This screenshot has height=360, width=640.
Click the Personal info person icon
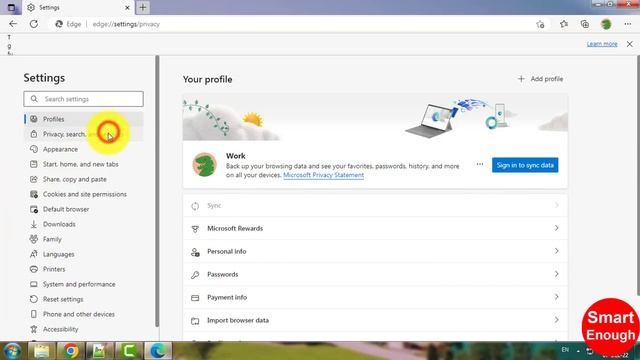pyautogui.click(x=195, y=252)
